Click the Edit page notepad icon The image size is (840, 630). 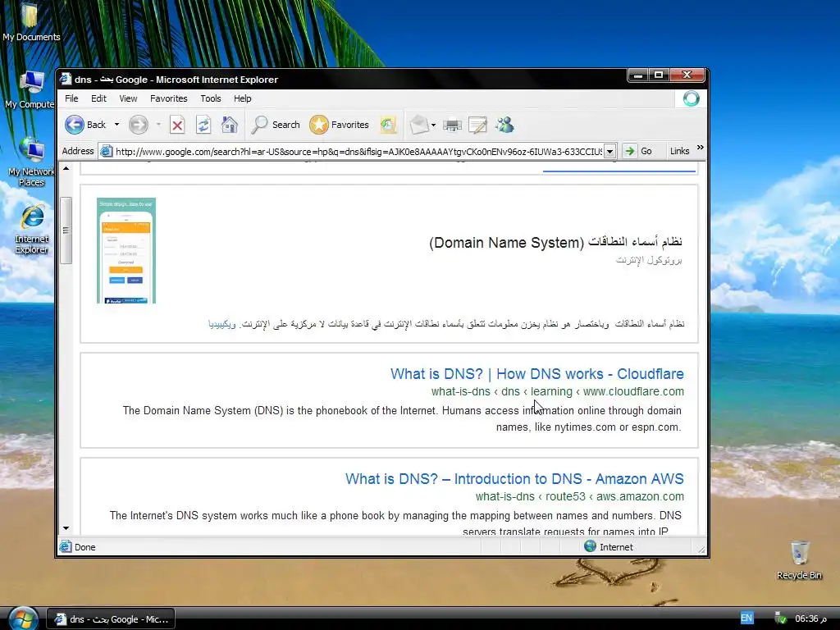pyautogui.click(x=477, y=126)
